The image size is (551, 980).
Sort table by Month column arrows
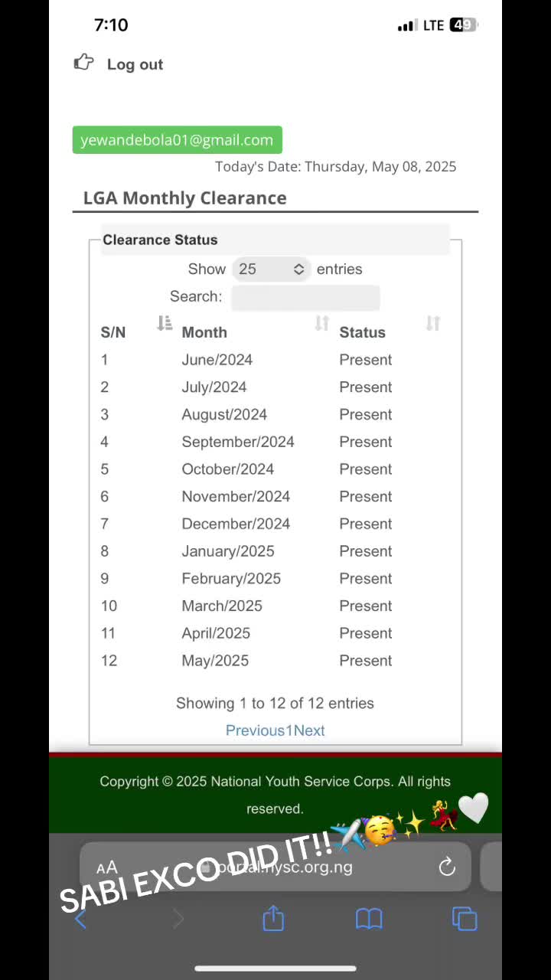[x=321, y=324]
